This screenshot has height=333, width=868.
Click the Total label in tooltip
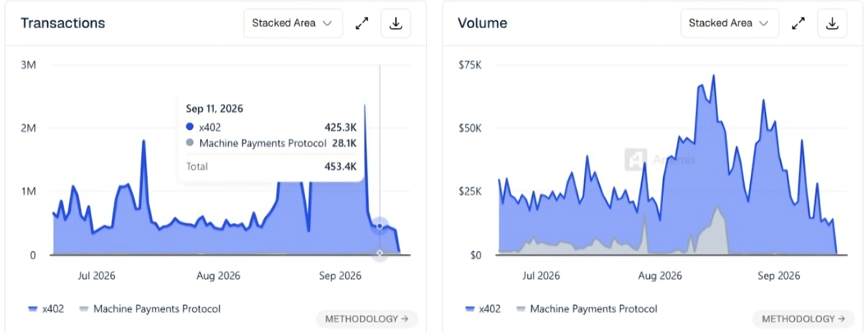tap(197, 166)
